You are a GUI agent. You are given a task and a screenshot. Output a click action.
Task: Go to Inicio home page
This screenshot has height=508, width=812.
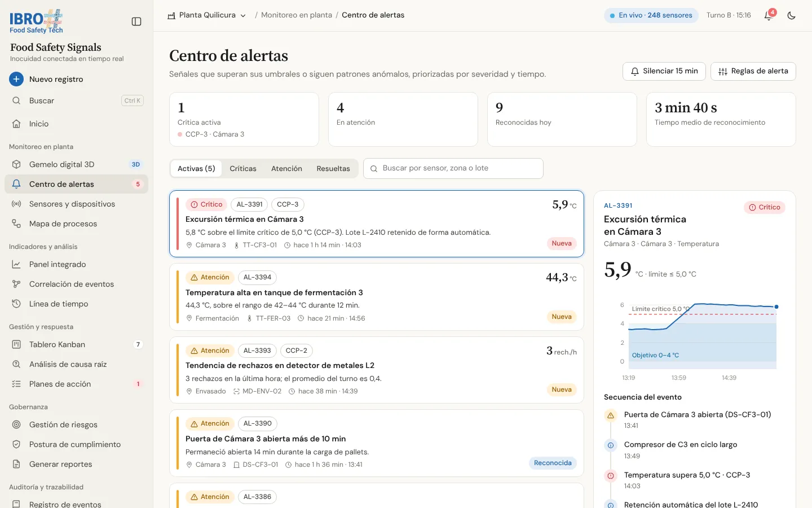77,124
